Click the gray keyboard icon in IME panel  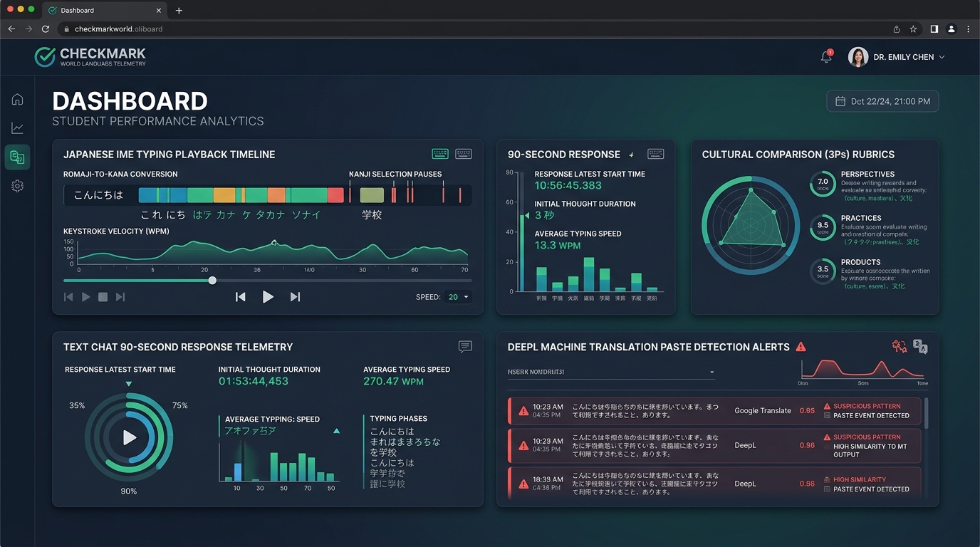464,154
